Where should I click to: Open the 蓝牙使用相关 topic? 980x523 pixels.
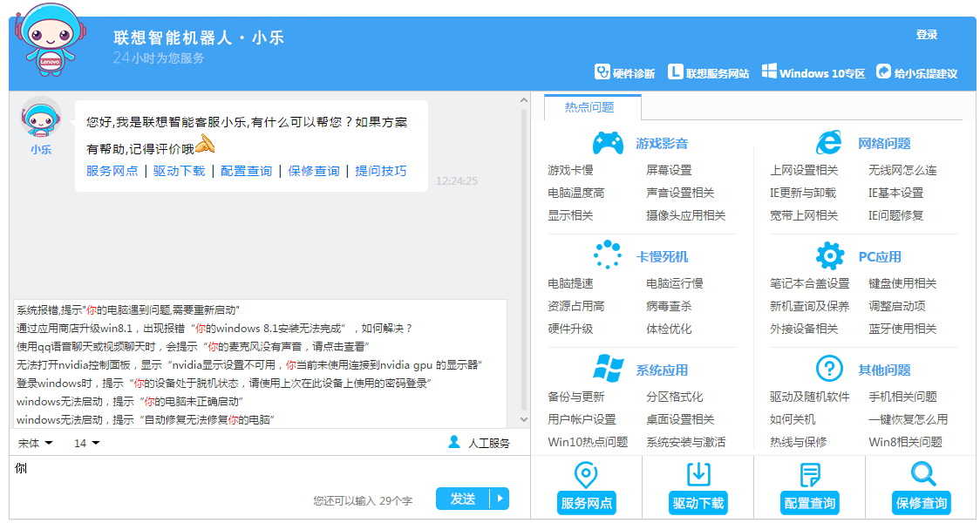[902, 329]
